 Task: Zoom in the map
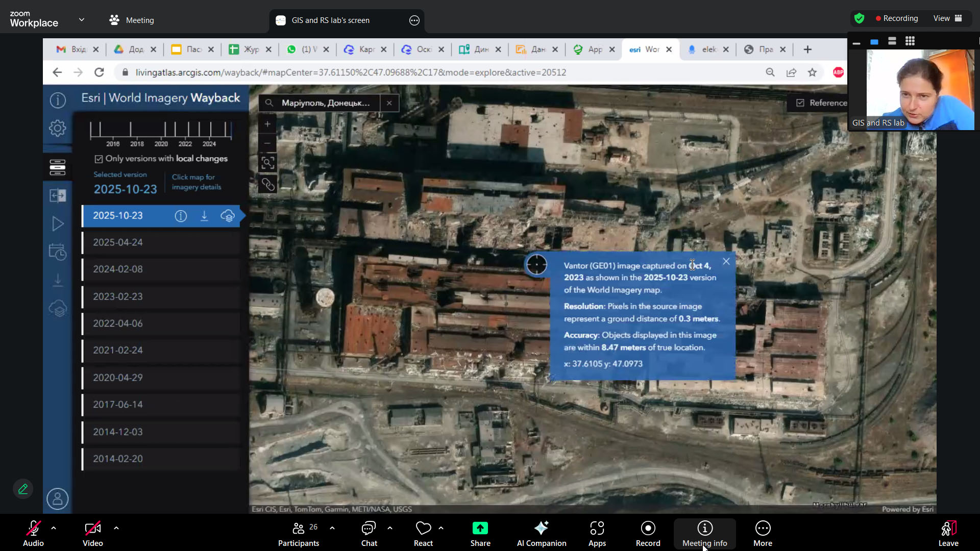click(267, 124)
